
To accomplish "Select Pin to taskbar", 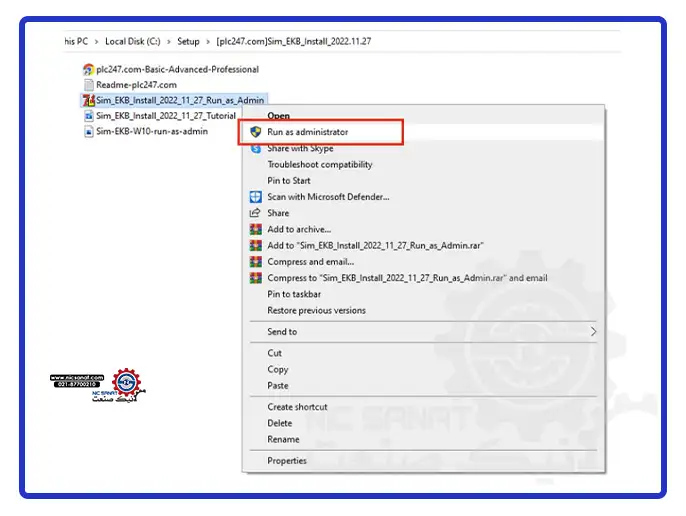I will tap(294, 294).
